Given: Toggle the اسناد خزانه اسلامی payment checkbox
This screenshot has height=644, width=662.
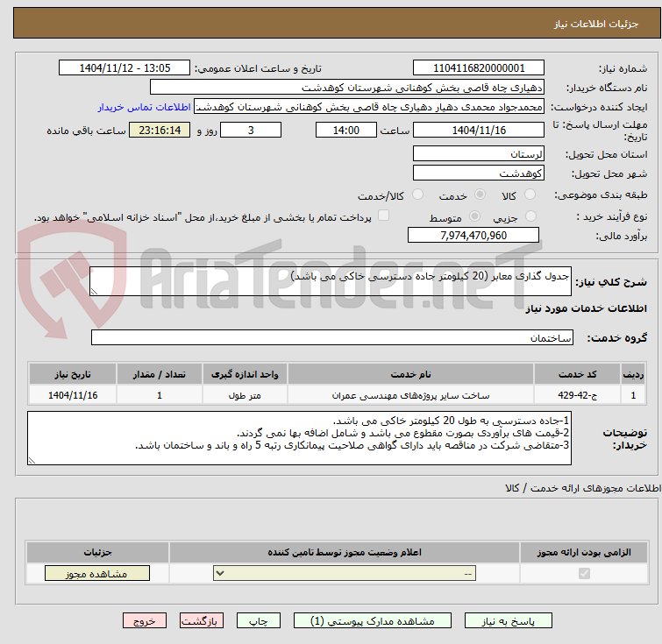Looking at the screenshot, I should tap(383, 216).
